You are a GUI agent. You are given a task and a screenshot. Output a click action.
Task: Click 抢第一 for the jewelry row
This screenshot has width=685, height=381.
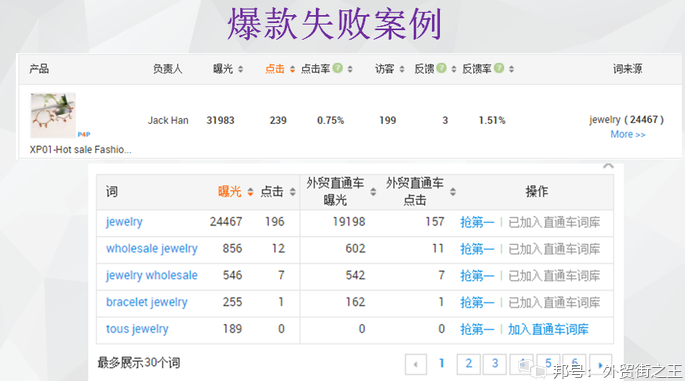tap(477, 222)
